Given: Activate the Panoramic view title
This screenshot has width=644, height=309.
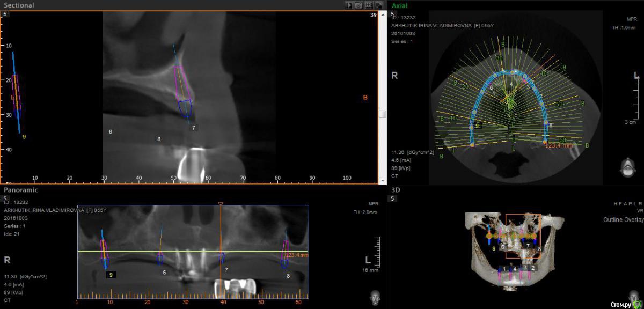Looking at the screenshot, I should (21, 190).
